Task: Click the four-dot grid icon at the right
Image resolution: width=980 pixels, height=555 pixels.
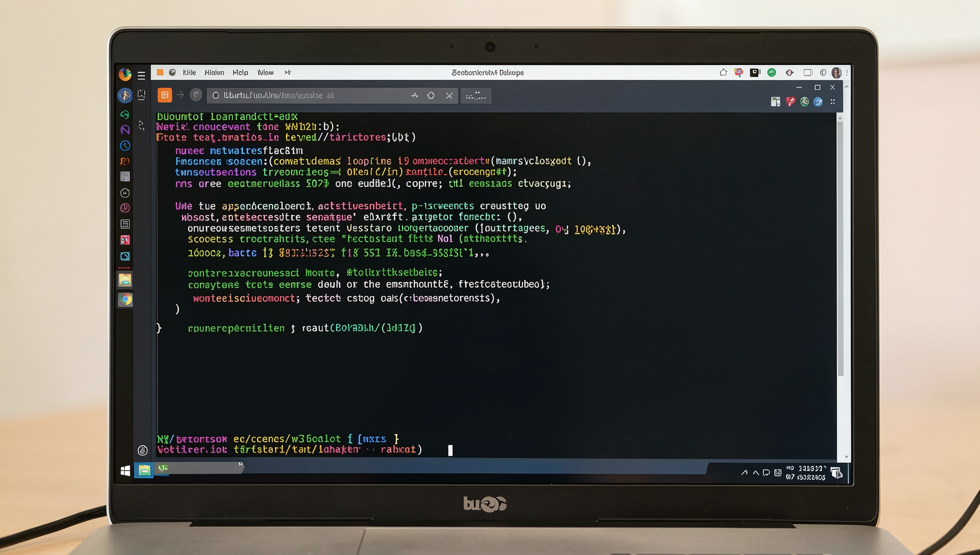Action: click(x=832, y=102)
